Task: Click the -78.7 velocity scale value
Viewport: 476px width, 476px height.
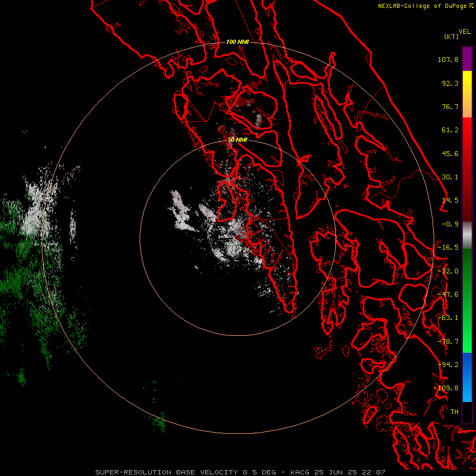Action: point(448,342)
